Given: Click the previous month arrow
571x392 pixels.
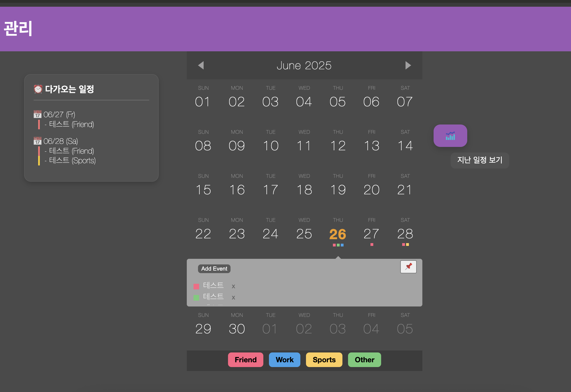Looking at the screenshot, I should (201, 65).
